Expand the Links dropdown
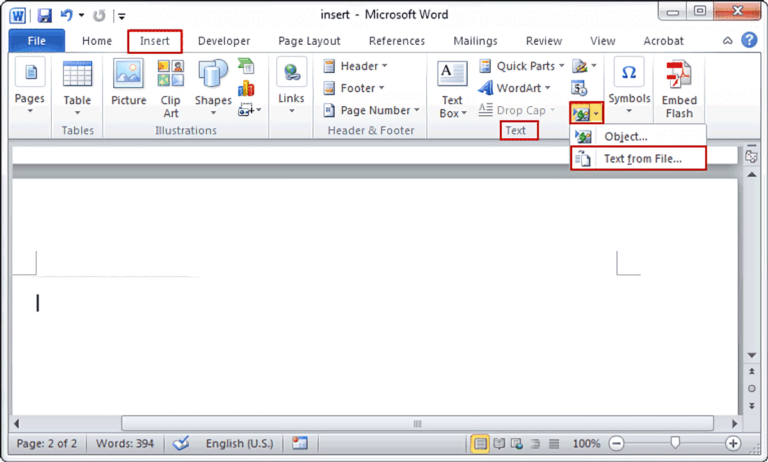 [x=291, y=86]
